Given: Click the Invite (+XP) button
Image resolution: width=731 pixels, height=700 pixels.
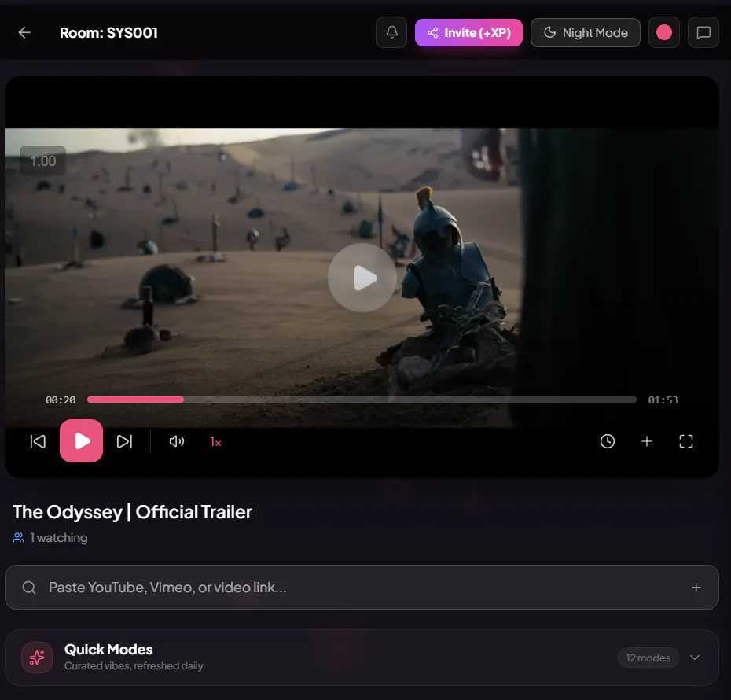Looking at the screenshot, I should [468, 33].
